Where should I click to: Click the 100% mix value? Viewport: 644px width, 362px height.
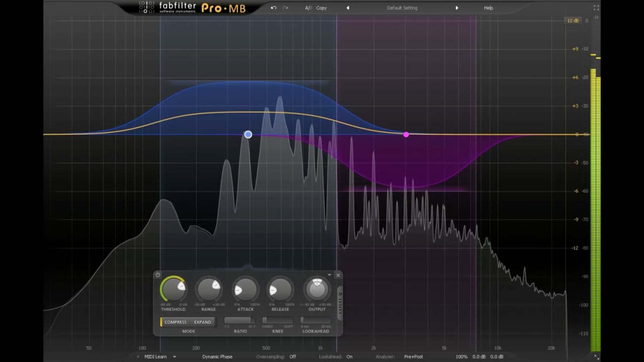(462, 357)
